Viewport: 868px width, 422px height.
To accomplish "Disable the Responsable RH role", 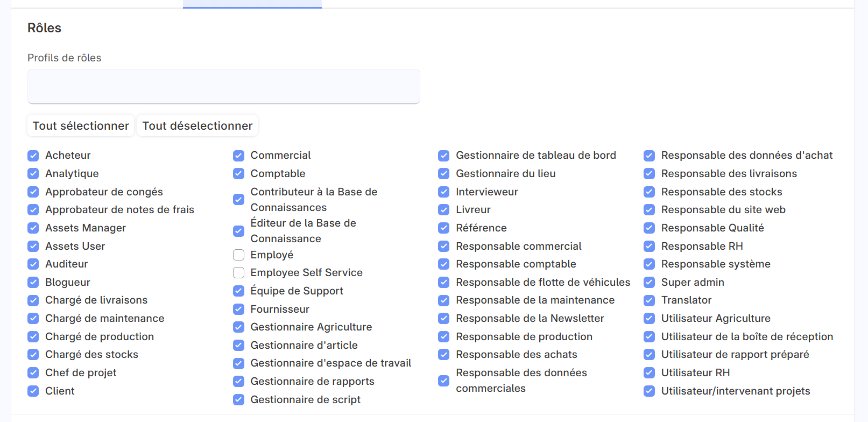I will coord(650,246).
